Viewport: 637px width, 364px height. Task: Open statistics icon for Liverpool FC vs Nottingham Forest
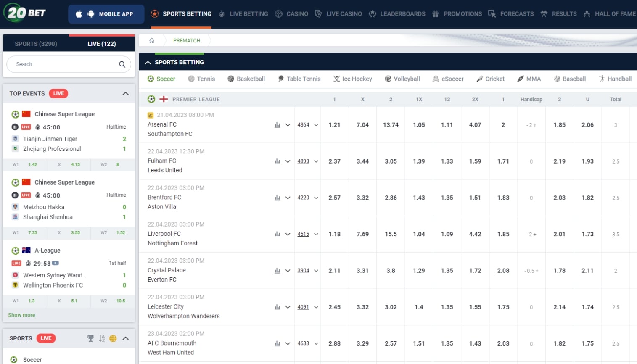pyautogui.click(x=278, y=234)
